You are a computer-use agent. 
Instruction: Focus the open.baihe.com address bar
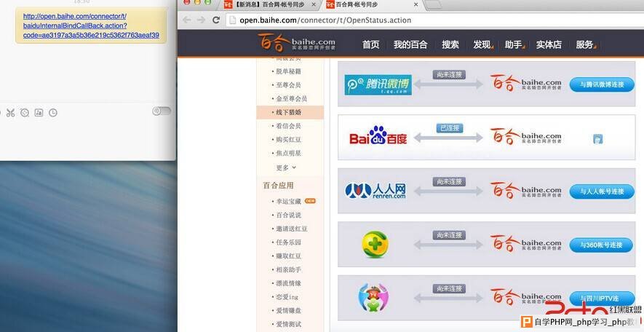click(434, 20)
